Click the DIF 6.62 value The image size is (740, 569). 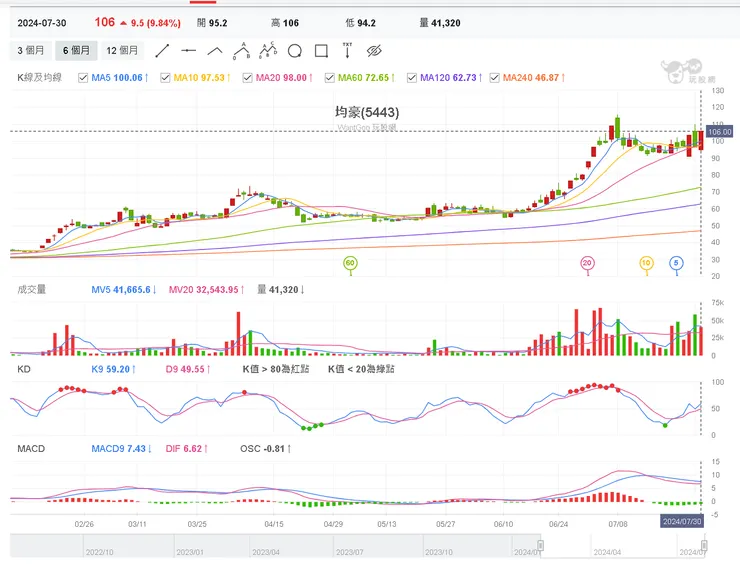pyautogui.click(x=186, y=449)
